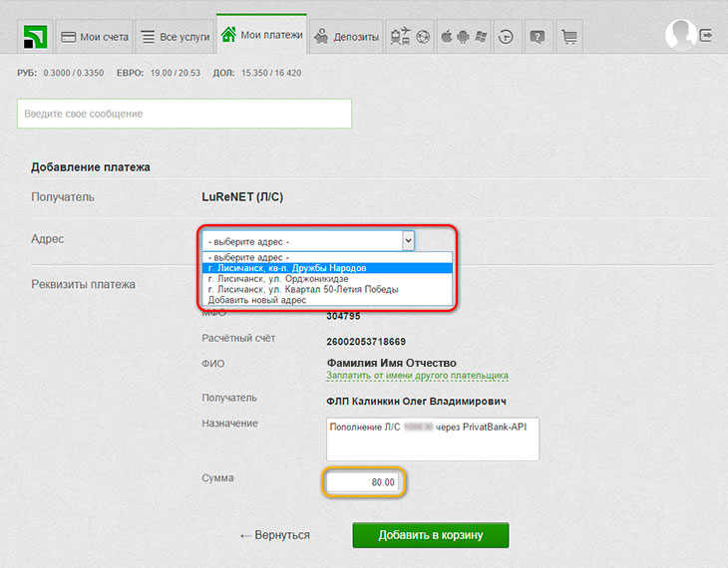This screenshot has height=568, width=728.
Task: Open the Мои счета tab
Action: coord(95,37)
